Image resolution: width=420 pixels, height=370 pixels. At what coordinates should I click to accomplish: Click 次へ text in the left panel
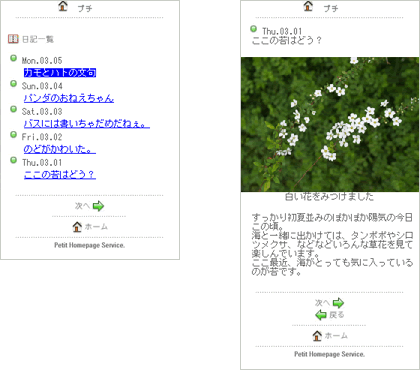82,206
